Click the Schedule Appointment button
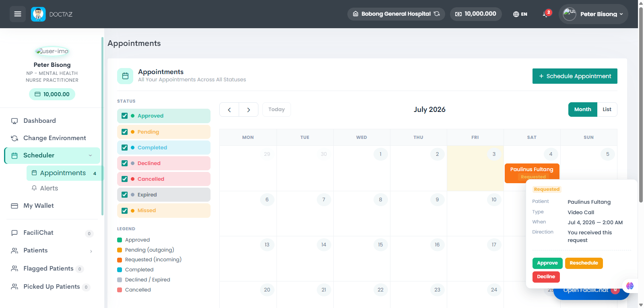The height and width of the screenshot is (308, 644). [x=575, y=76]
